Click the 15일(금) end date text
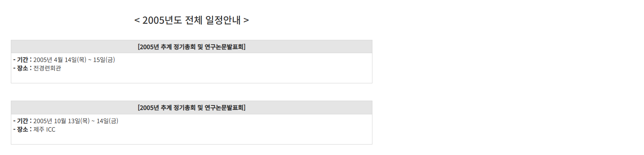 point(104,60)
